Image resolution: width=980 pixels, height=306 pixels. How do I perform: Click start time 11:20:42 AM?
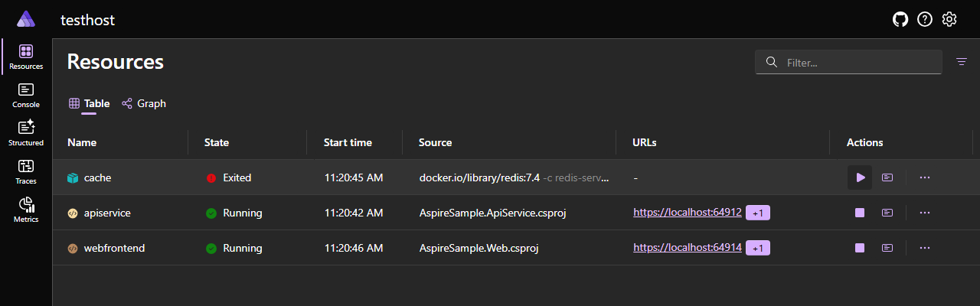354,213
